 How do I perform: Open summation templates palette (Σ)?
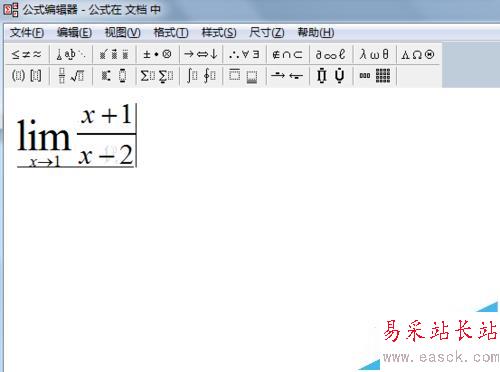[x=157, y=76]
